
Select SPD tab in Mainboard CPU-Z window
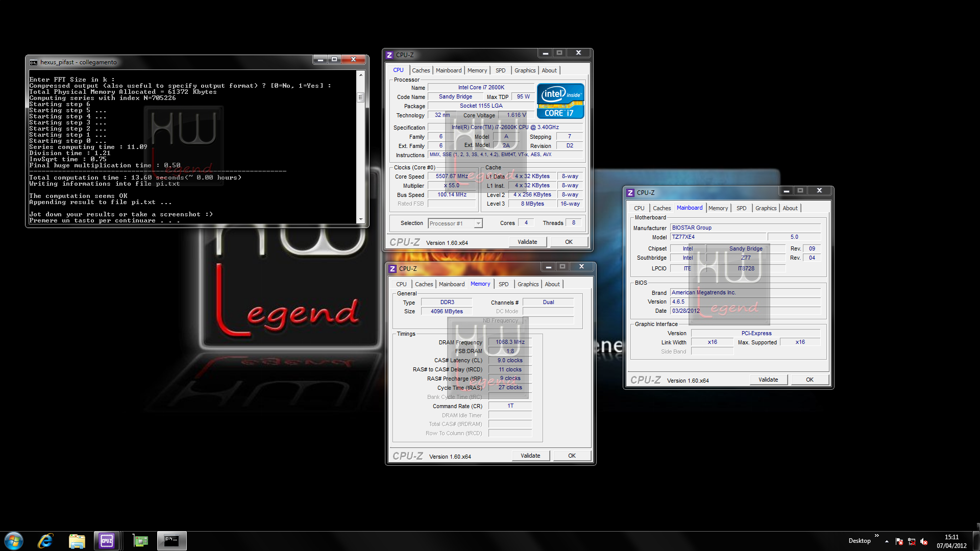[742, 208]
